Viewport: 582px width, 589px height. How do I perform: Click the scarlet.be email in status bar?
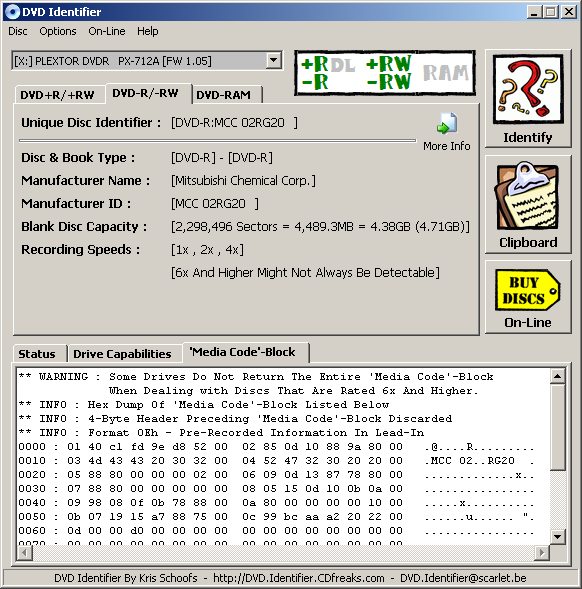(x=463, y=578)
